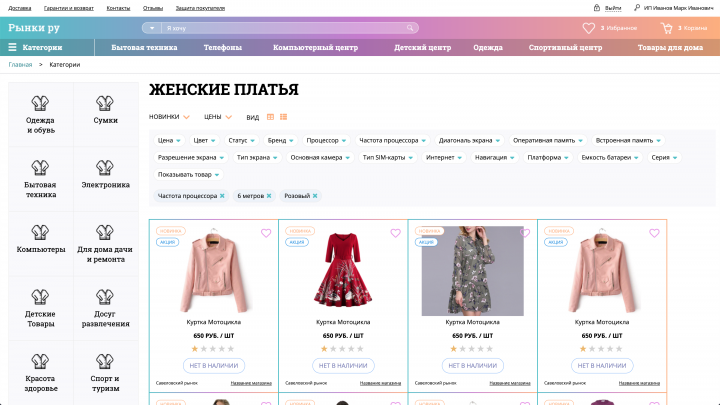Open the Корзина shopping cart icon
This screenshot has width=720, height=405.
click(666, 28)
